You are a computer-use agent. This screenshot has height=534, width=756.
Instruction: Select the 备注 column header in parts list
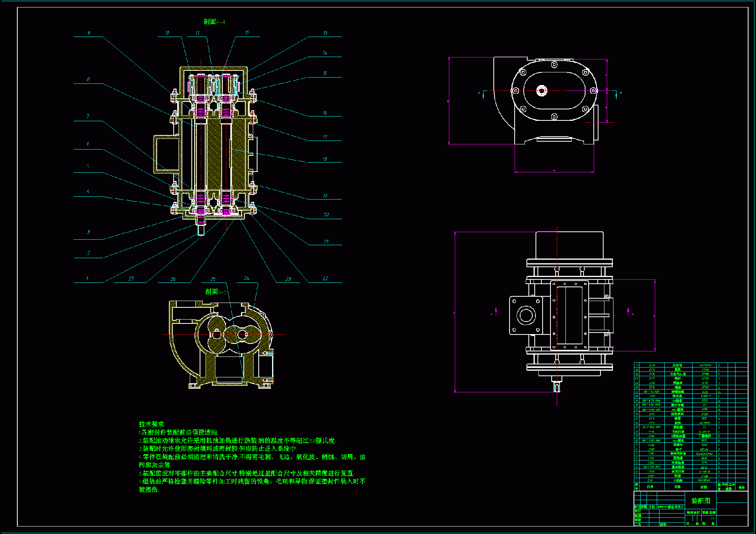741,487
